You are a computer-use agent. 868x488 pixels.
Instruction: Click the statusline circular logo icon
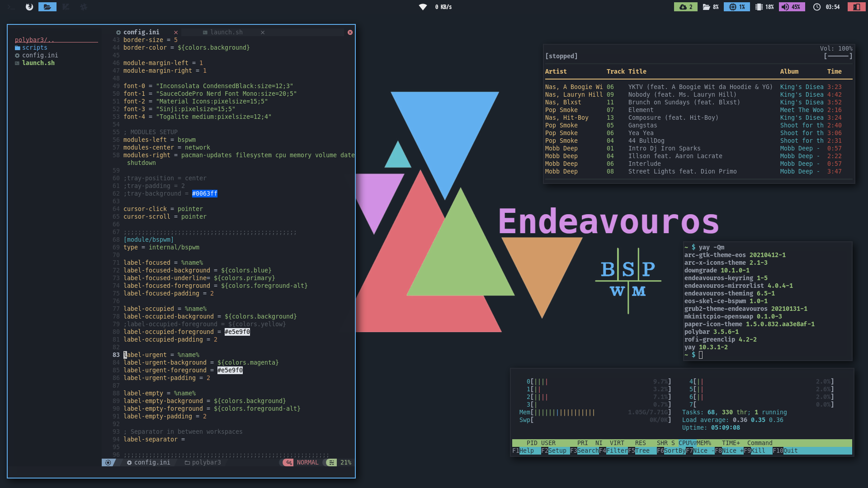point(108,462)
